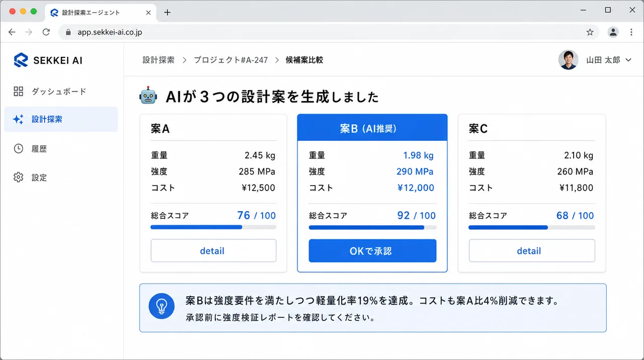Screen dimensions: 644x360
Task: Click the 案A score progress bar
Action: tap(213, 227)
